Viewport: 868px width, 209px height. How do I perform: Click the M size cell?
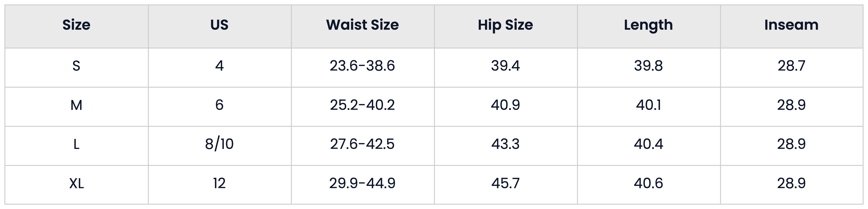[x=77, y=107]
